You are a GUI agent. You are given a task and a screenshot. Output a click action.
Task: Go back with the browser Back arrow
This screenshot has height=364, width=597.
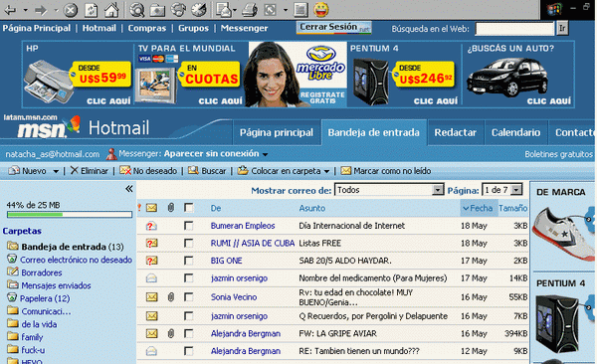(10, 10)
